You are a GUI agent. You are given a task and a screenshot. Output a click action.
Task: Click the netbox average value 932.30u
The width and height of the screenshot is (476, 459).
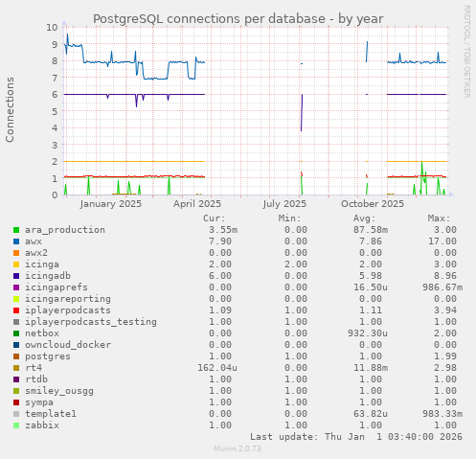368,333
